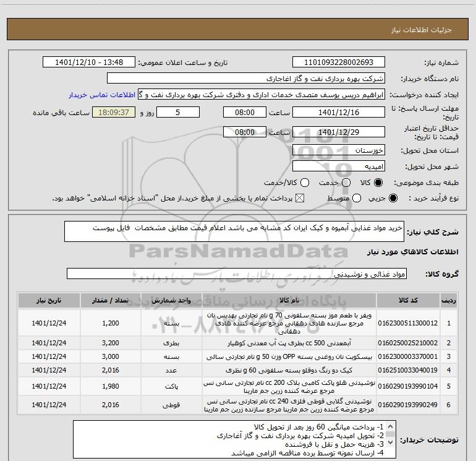The width and height of the screenshot is (476, 461).
Task: Click the buyer organization name field
Action: tap(246, 79)
